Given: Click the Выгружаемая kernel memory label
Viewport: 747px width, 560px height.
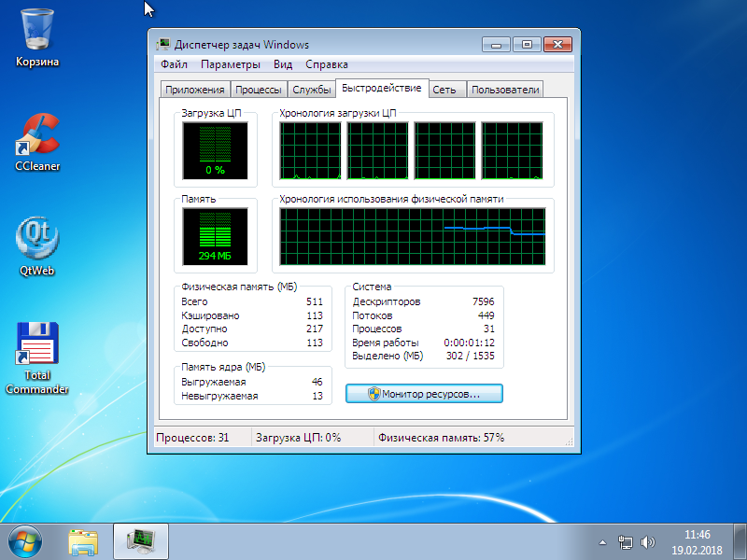Looking at the screenshot, I should coord(214,382).
